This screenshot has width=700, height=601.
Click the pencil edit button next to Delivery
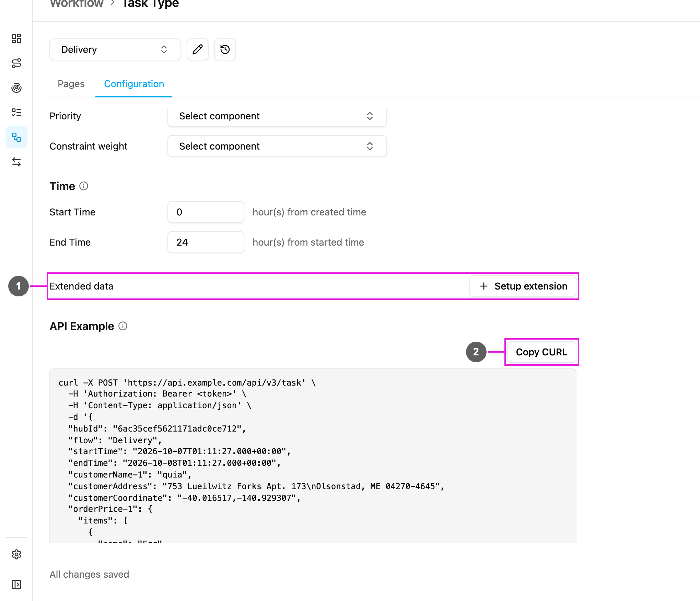pyautogui.click(x=198, y=49)
